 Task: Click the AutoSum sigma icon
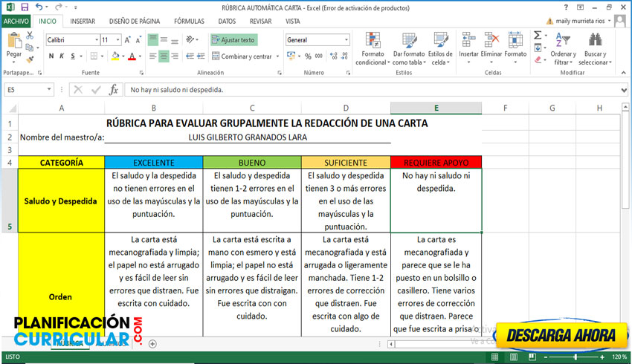[538, 36]
